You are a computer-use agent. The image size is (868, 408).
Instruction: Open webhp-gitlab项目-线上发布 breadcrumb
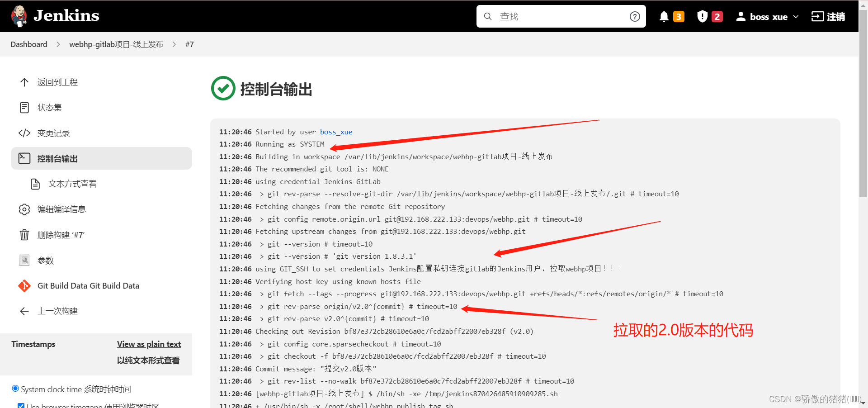tap(116, 44)
